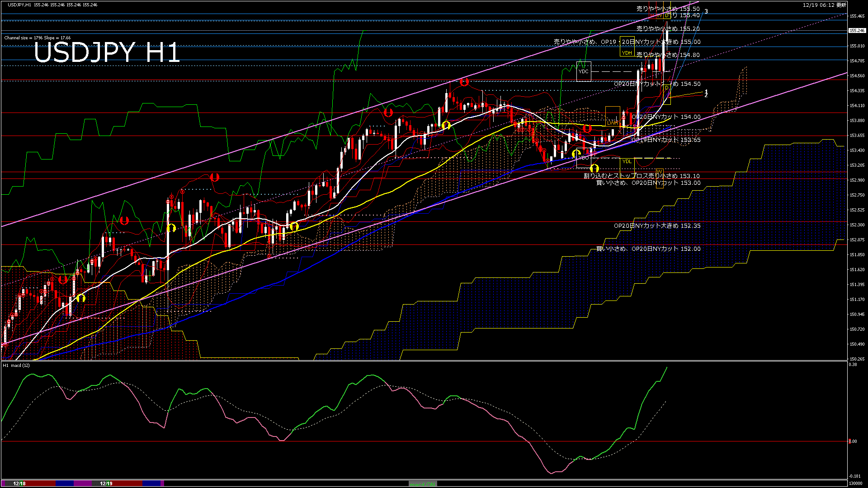
Task: Click the MACD -0.181 scale value
Action: coord(854,476)
